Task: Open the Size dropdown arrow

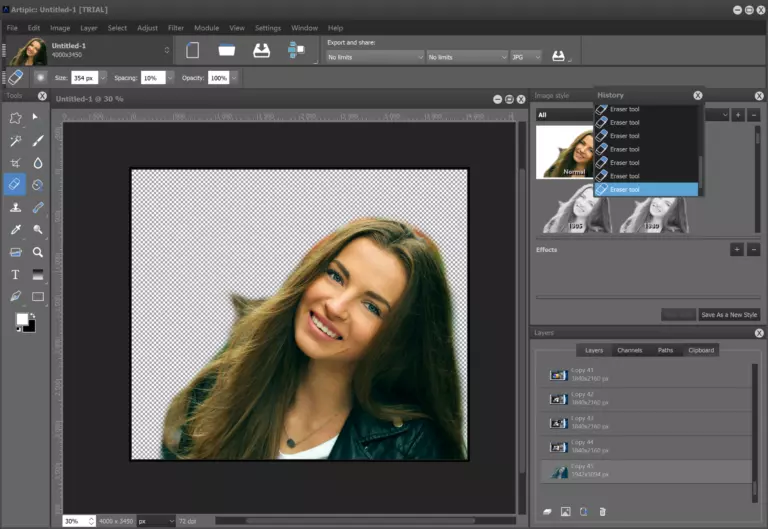Action: coord(102,77)
